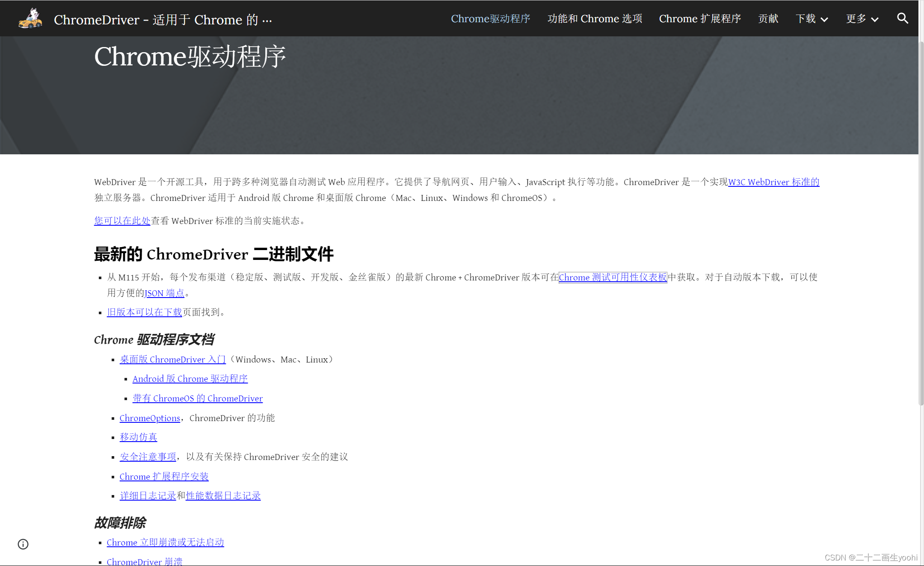Click the Android 版 Chrome 驱动程序 link
924x566 pixels.
190,378
